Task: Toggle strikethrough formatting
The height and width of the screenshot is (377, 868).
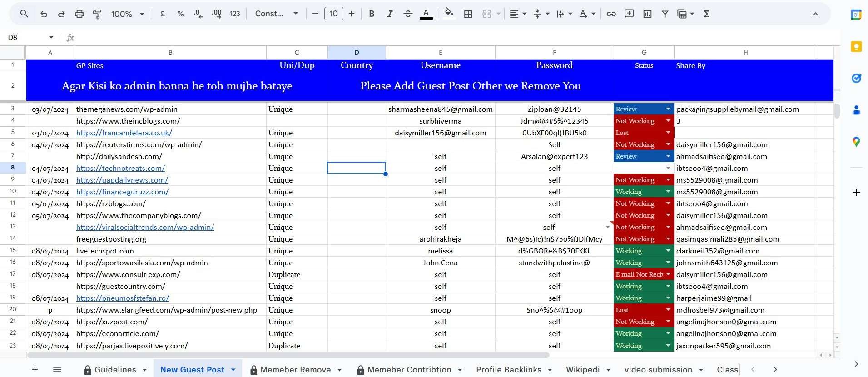Action: [408, 14]
